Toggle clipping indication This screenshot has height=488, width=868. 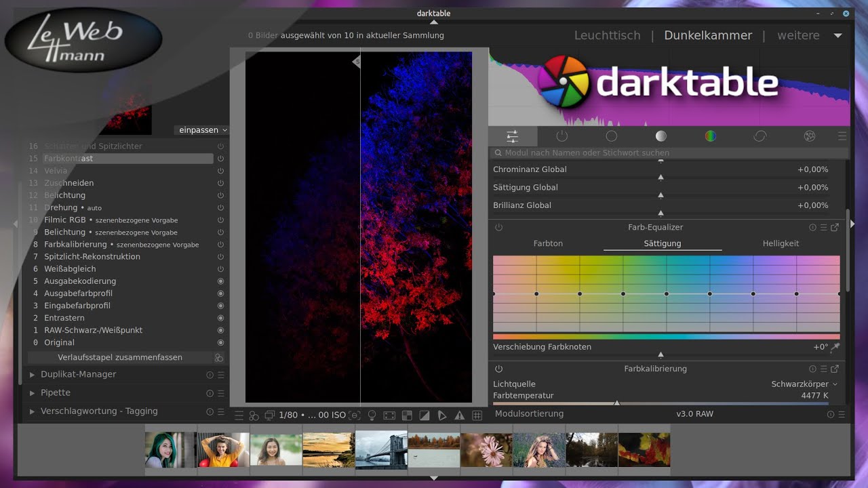(x=425, y=415)
